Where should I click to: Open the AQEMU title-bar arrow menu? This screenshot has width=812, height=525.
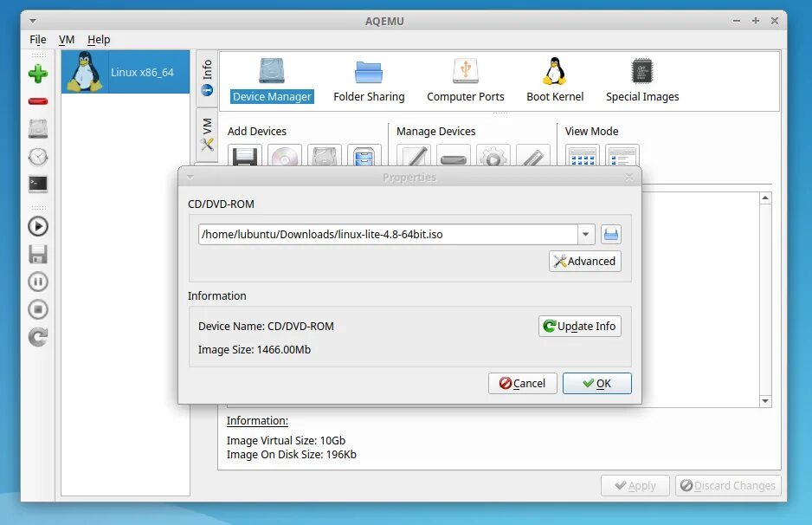[33, 22]
